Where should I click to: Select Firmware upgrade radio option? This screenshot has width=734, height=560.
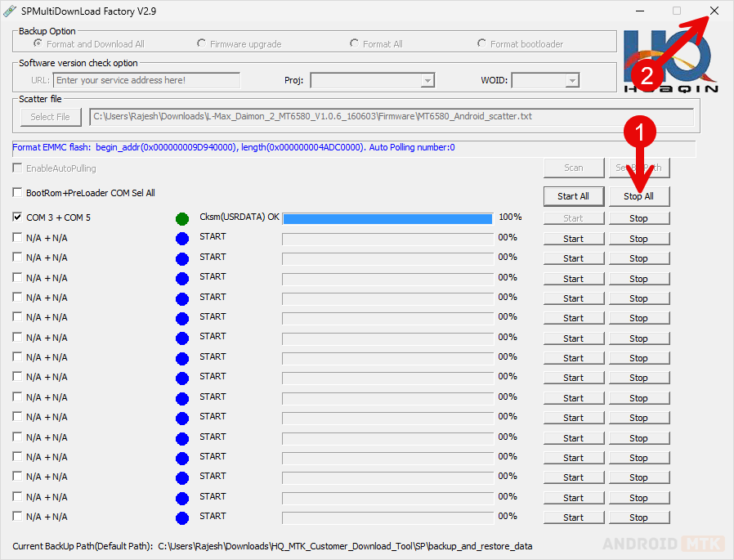click(202, 43)
